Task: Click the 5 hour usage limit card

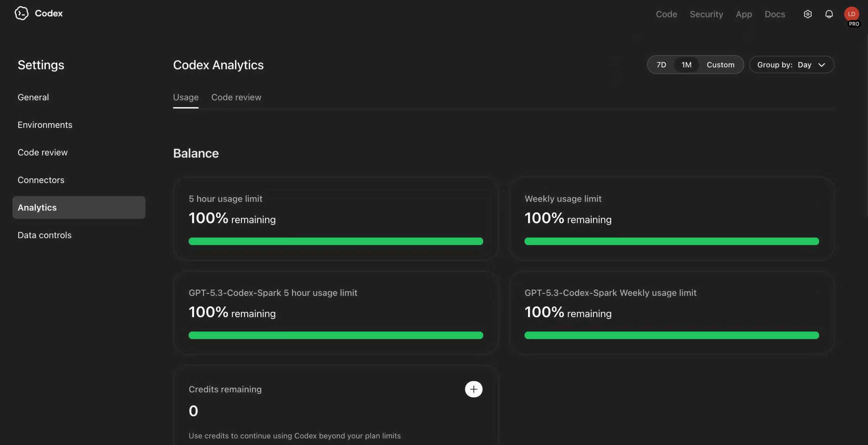Action: (335, 219)
